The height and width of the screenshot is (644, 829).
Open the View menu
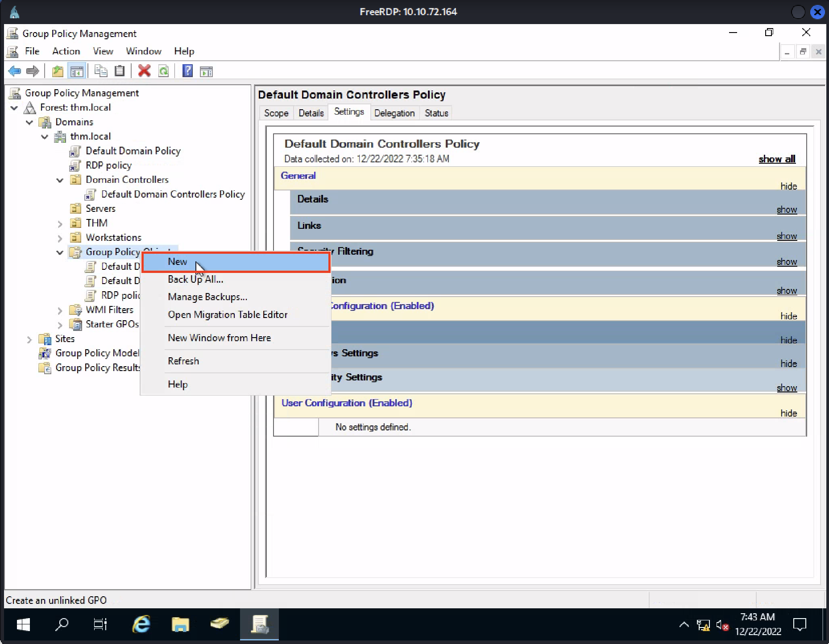tap(103, 51)
